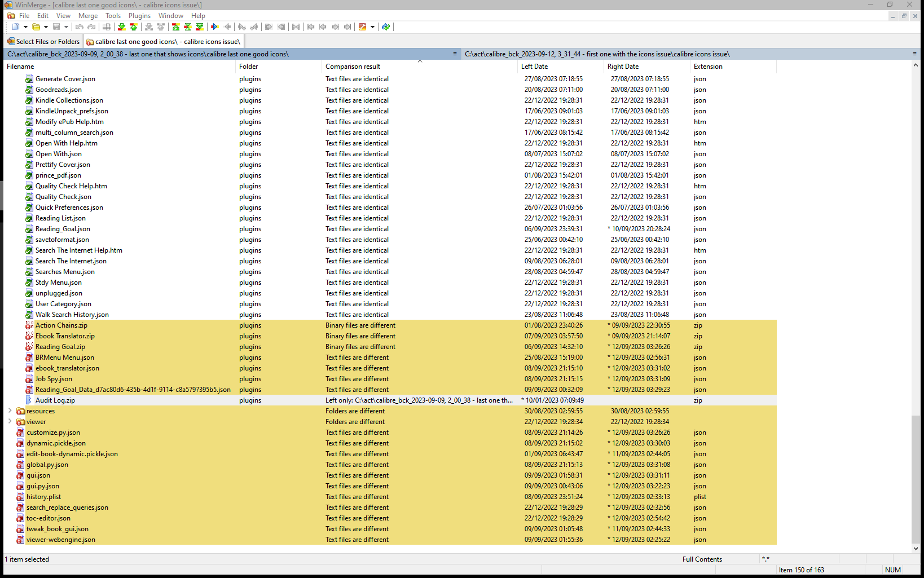Open Options via the wrench icon
924x578 pixels.
click(363, 27)
